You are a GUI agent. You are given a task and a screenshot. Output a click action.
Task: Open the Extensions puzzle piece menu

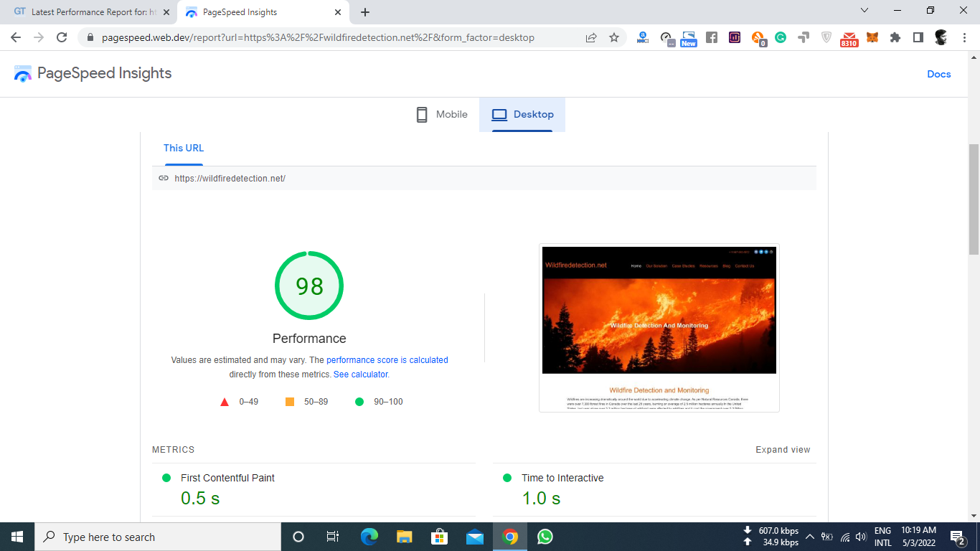[x=895, y=37]
